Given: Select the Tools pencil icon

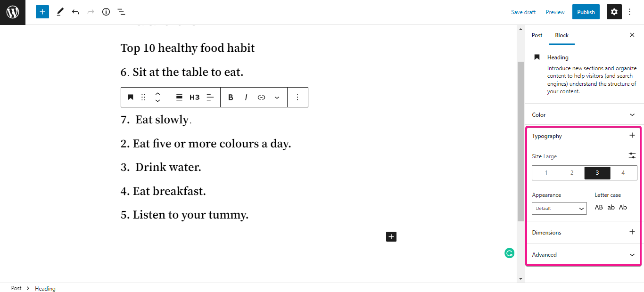Looking at the screenshot, I should coord(60,12).
